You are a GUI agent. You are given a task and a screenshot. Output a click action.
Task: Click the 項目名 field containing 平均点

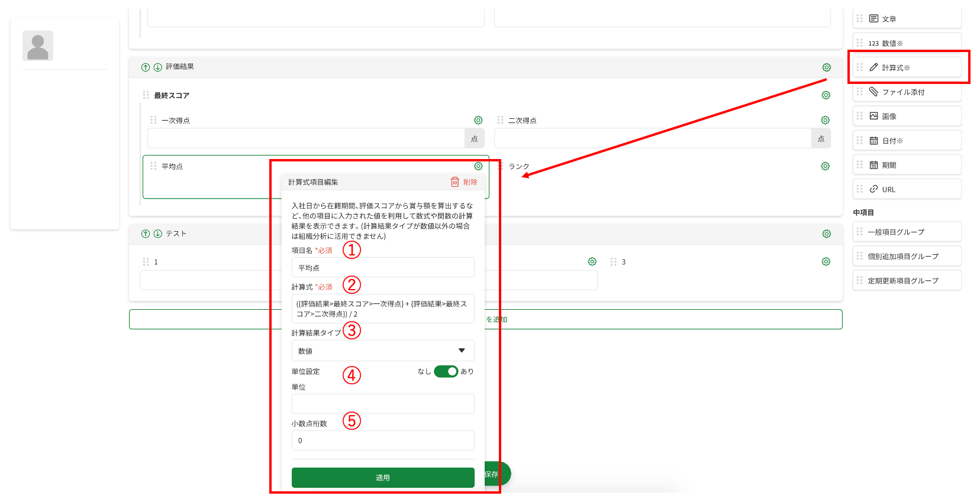(x=383, y=267)
